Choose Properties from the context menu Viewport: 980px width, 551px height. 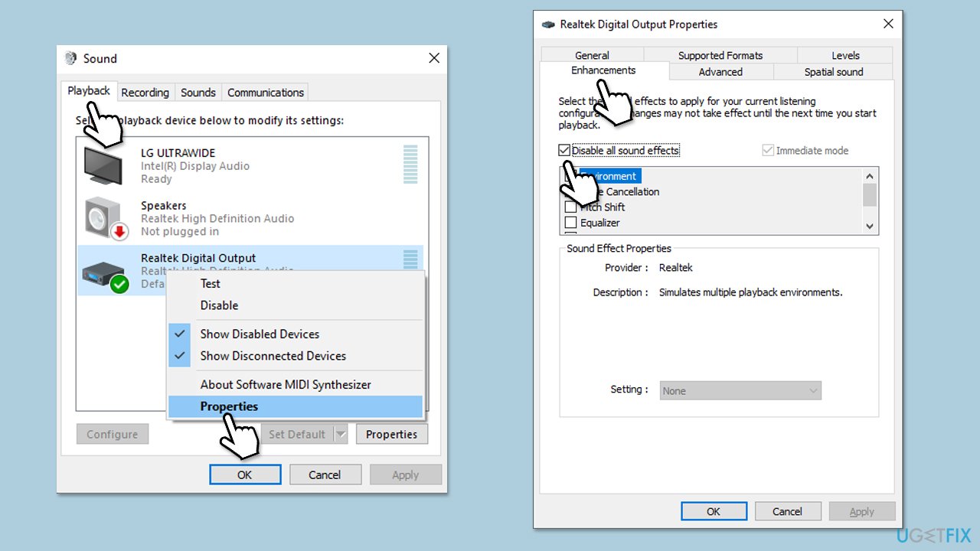pos(296,406)
